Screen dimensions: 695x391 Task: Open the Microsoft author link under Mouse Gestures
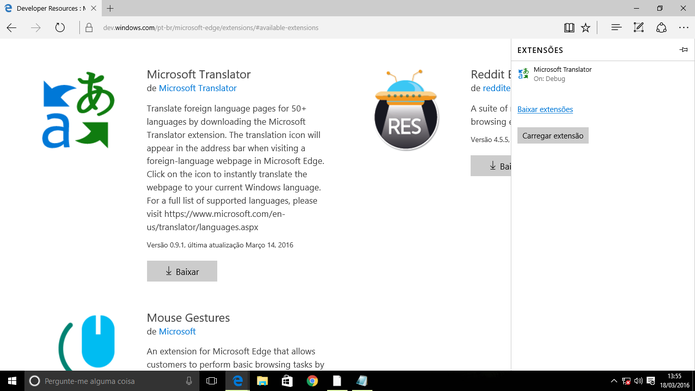pos(177,332)
